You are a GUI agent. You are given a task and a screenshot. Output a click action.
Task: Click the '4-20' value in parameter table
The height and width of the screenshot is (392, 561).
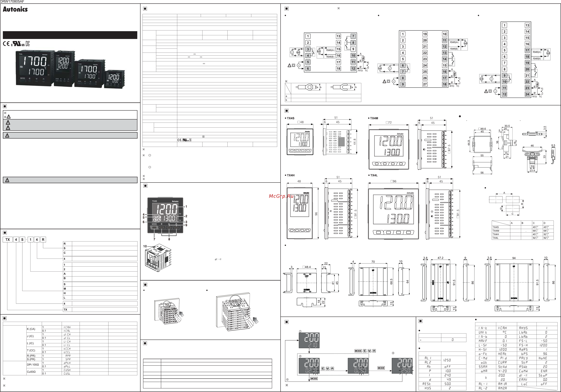(x=502, y=371)
